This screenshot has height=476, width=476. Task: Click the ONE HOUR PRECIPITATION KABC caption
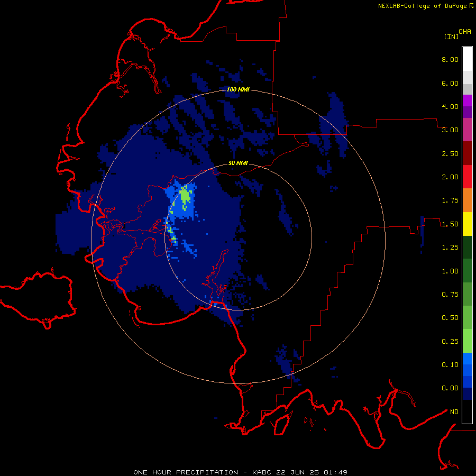pos(240,472)
